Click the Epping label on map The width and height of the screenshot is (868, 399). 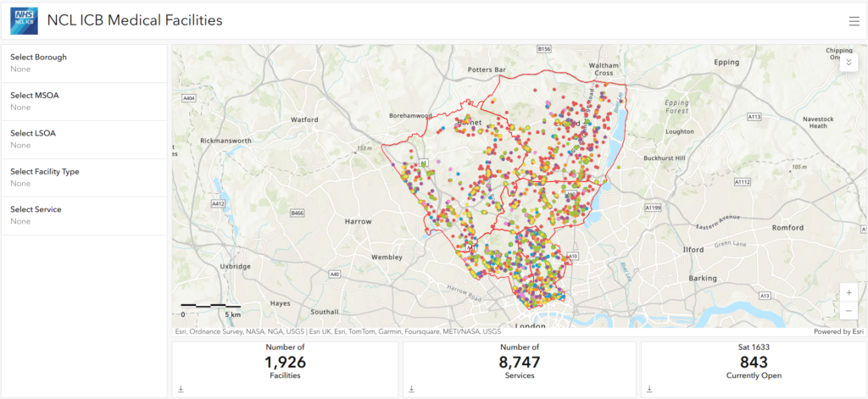pos(726,62)
